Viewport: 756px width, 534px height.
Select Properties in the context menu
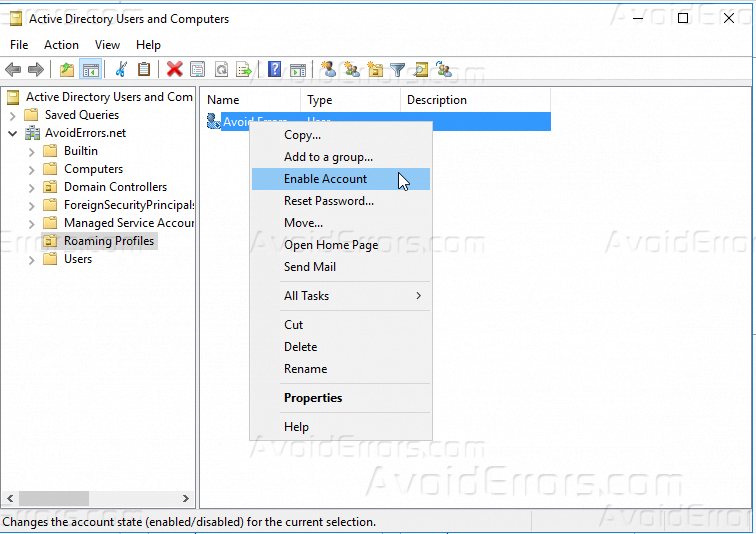pyautogui.click(x=313, y=398)
